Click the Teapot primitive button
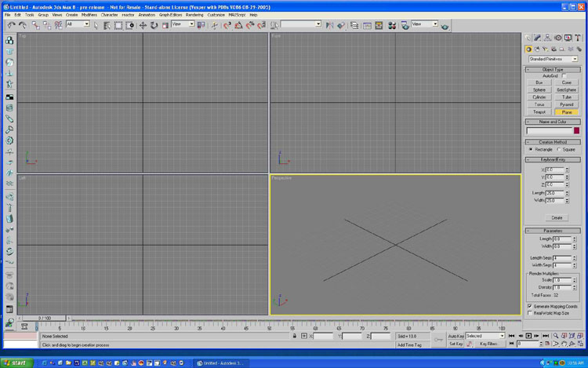The height and width of the screenshot is (368, 588). [x=539, y=111]
